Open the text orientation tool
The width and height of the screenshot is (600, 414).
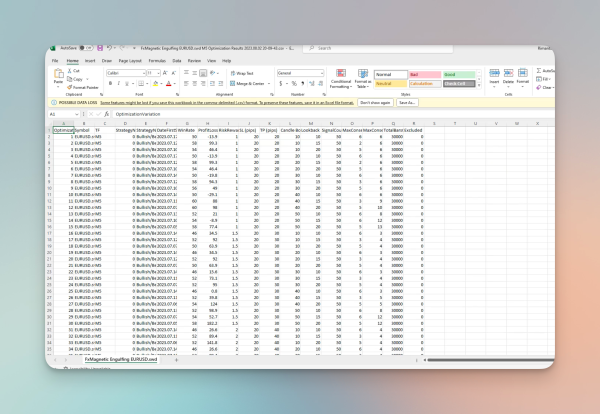click(213, 73)
